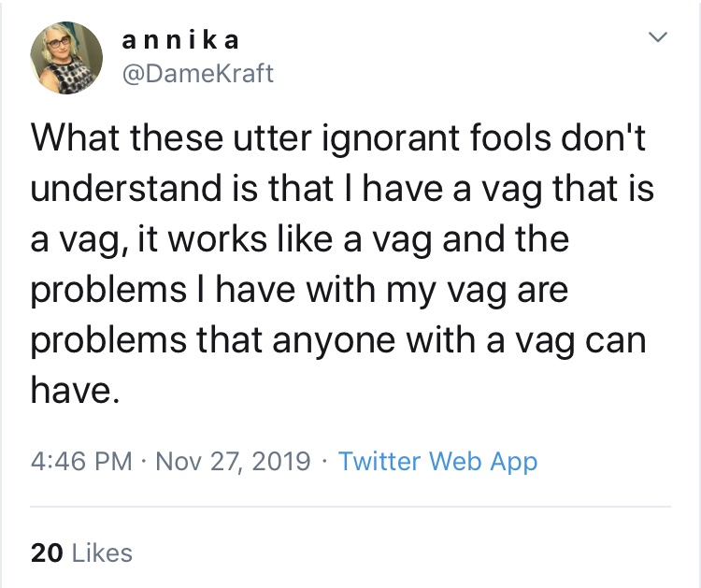701x588 pixels.
Task: Open the Twitter Web App source link
Action: [x=437, y=461]
